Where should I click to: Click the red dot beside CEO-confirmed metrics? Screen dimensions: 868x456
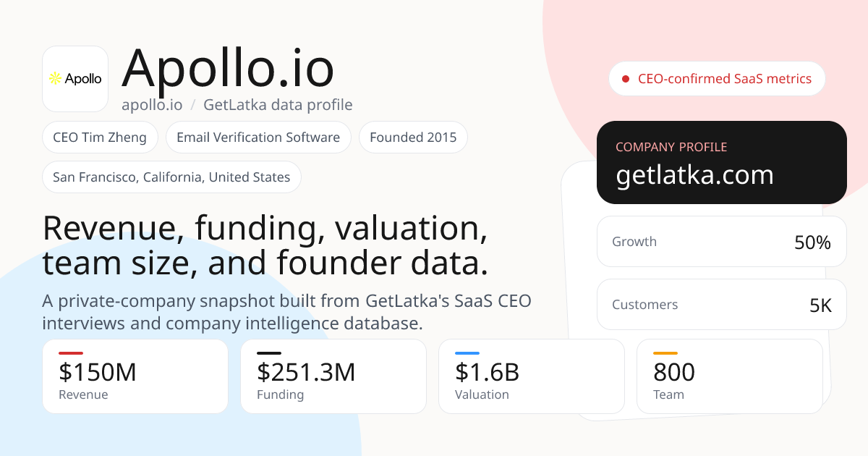626,79
